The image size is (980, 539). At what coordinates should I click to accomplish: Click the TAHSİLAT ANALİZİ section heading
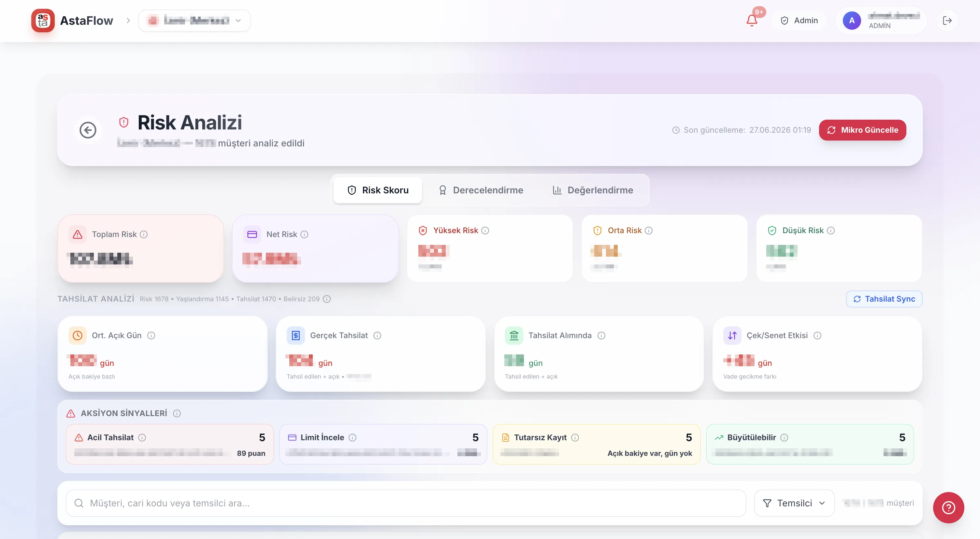pyautogui.click(x=96, y=299)
